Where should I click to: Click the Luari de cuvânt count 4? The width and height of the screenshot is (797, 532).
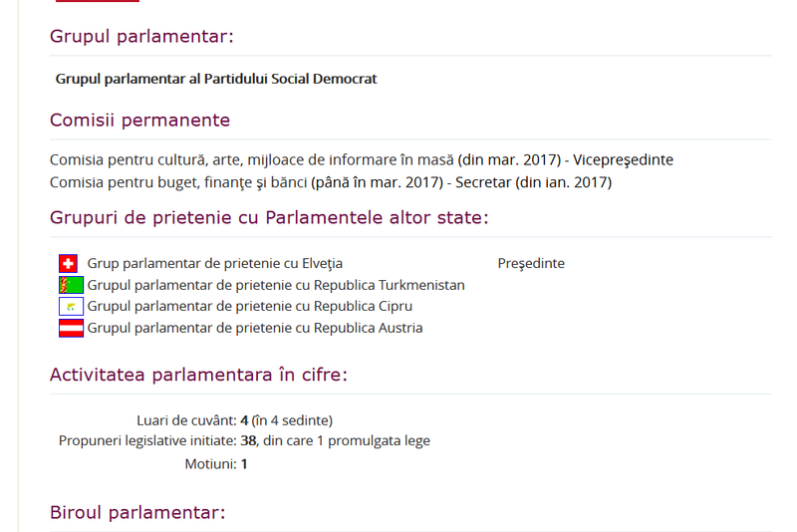(244, 420)
